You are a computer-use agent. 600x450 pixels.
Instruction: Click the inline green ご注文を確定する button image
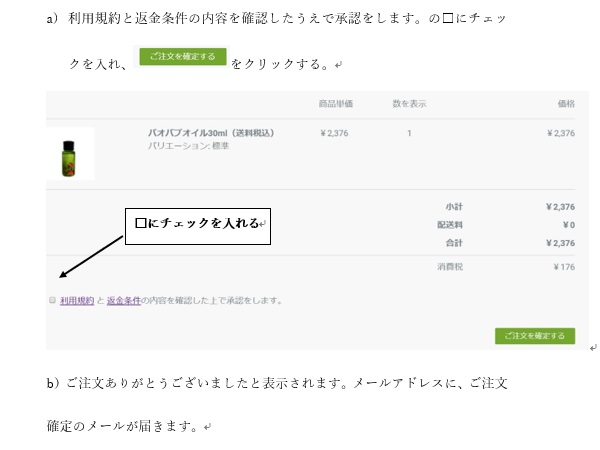[183, 56]
